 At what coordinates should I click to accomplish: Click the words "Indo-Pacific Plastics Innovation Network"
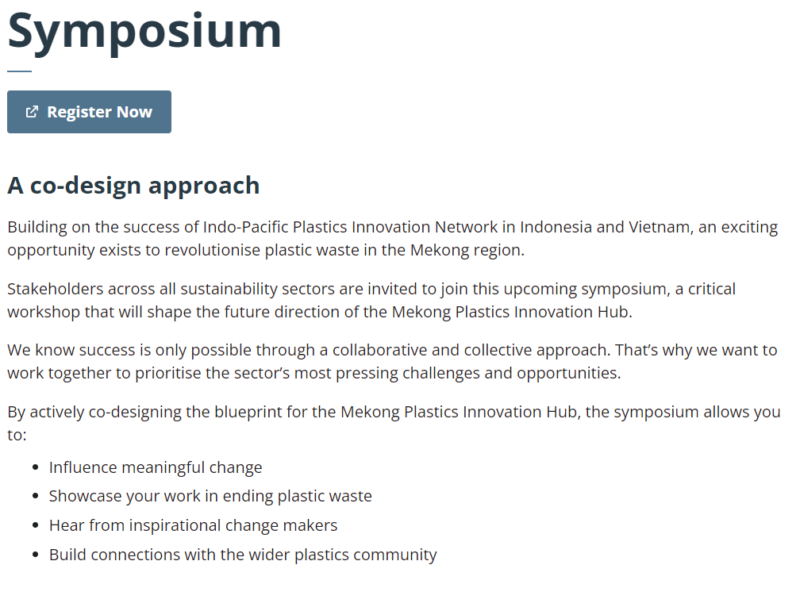pyautogui.click(x=350, y=226)
